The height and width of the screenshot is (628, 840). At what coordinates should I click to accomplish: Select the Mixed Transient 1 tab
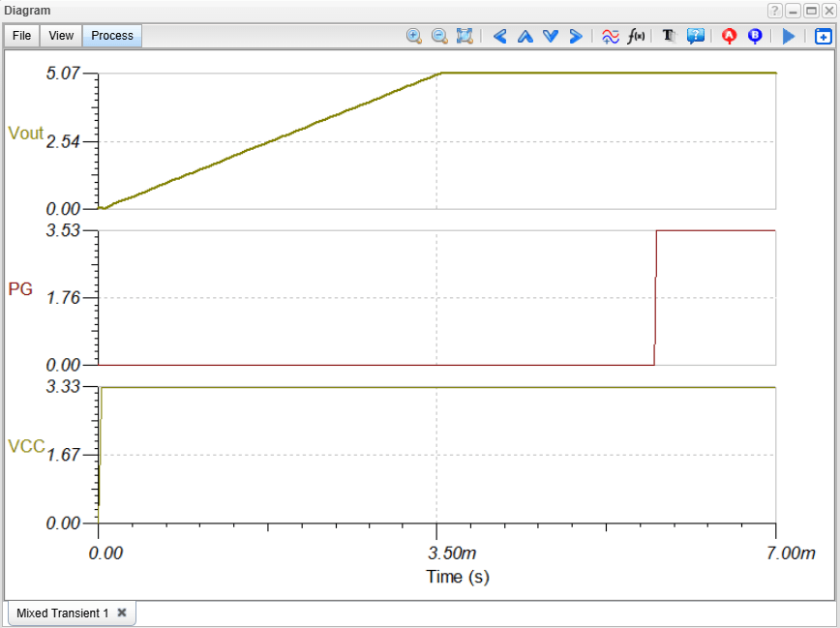[62, 613]
